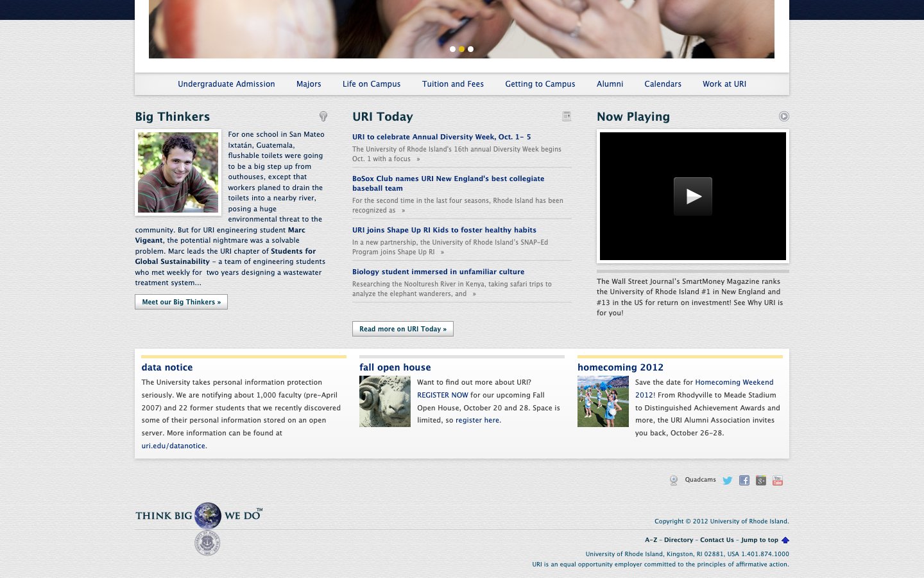Click the University seal in the footer

207,543
